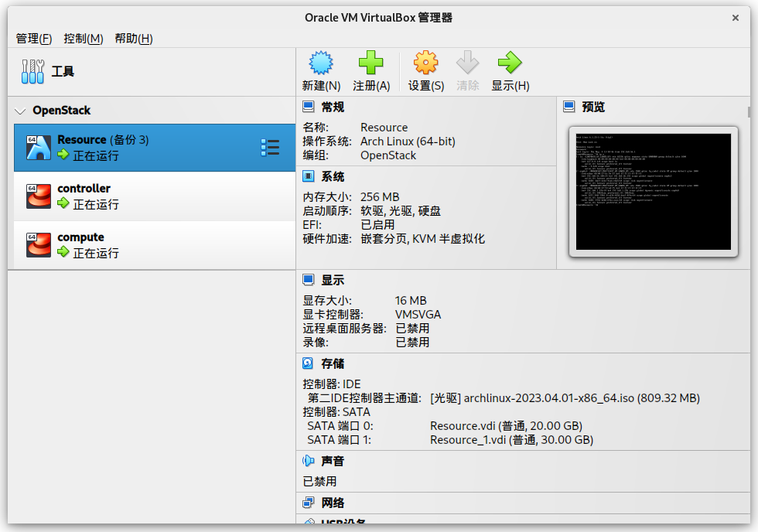
Task: Collapse the OpenStack group
Action: (x=19, y=110)
